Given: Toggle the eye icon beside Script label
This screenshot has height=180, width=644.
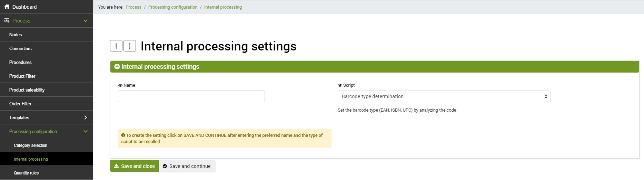Looking at the screenshot, I should pyautogui.click(x=340, y=85).
